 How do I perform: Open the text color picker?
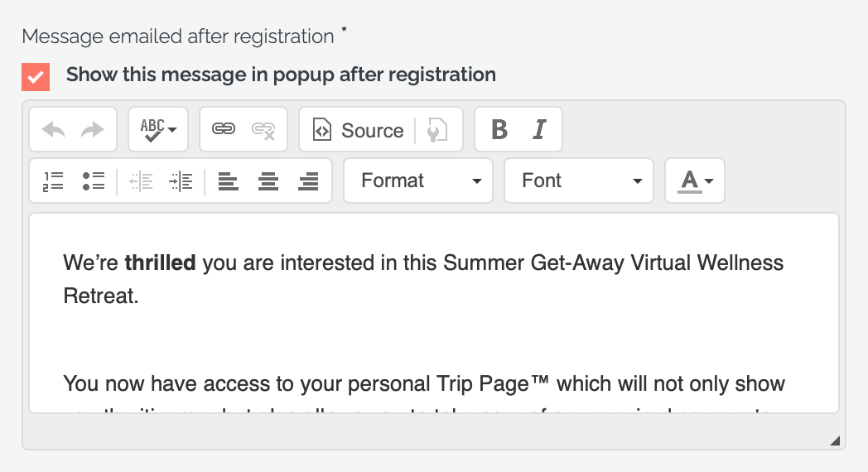[x=695, y=181]
